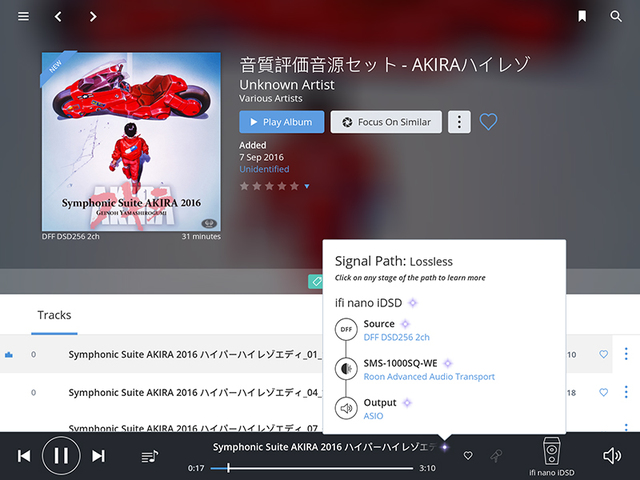Image resolution: width=640 pixels, height=480 pixels.
Task: Open ifi nano iDSD zone selector
Action: (x=551, y=456)
